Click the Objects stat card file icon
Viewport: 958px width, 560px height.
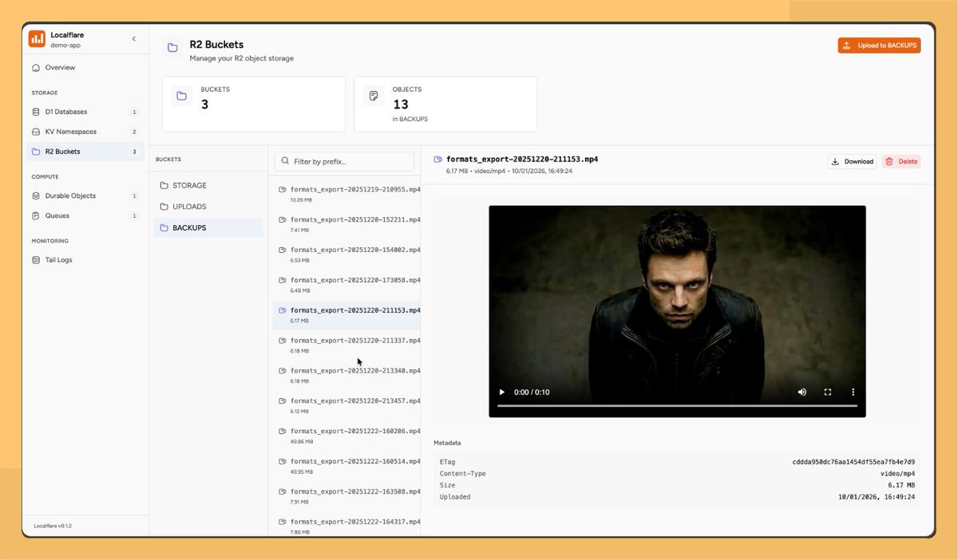pyautogui.click(x=373, y=96)
